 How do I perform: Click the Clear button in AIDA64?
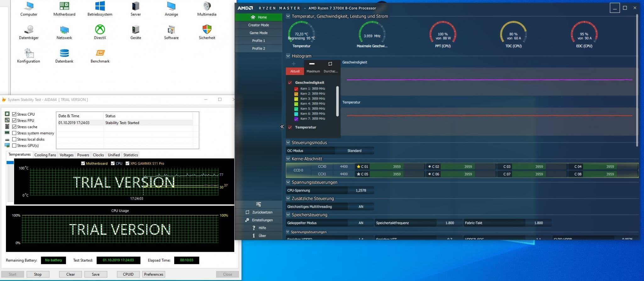point(70,274)
